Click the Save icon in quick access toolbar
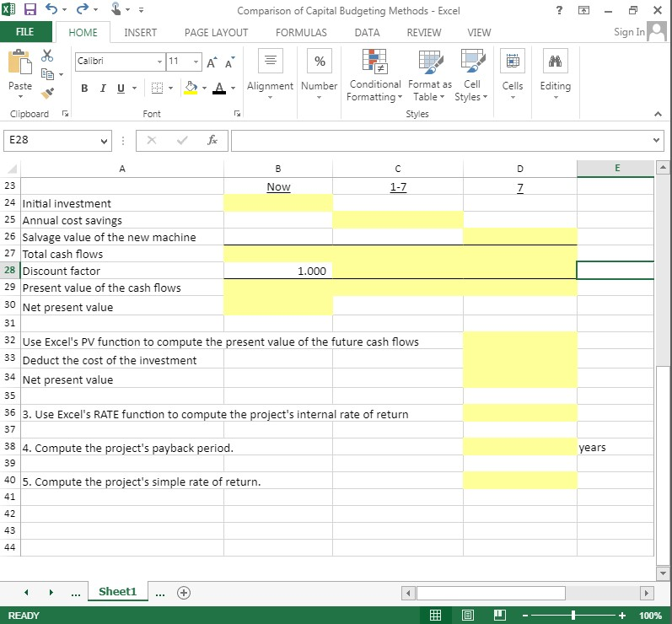The height and width of the screenshot is (624, 672). (x=30, y=9)
